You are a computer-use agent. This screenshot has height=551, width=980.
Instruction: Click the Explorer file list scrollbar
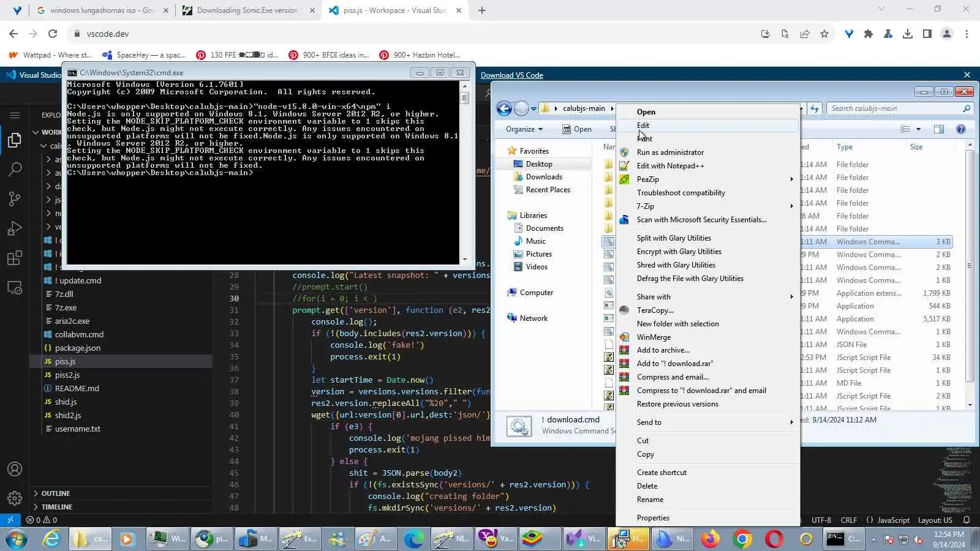(970, 275)
